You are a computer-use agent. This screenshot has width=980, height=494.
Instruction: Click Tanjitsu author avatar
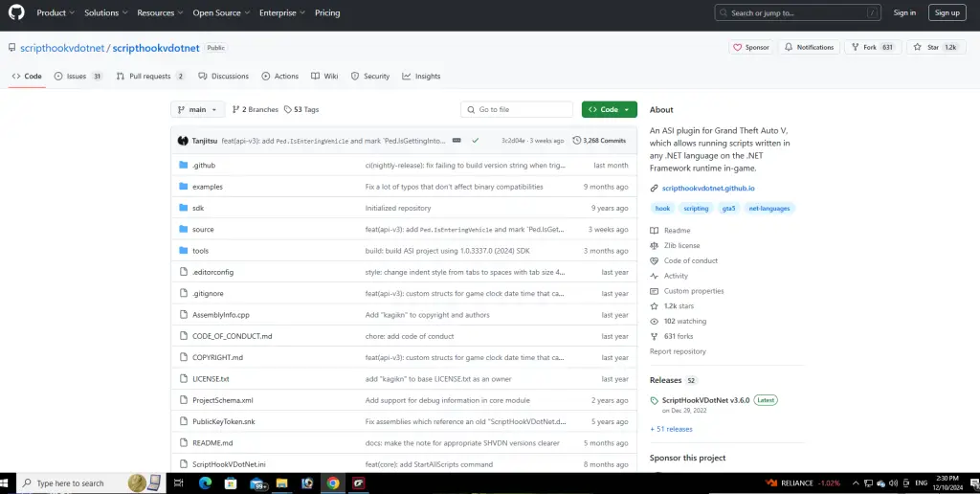point(183,141)
